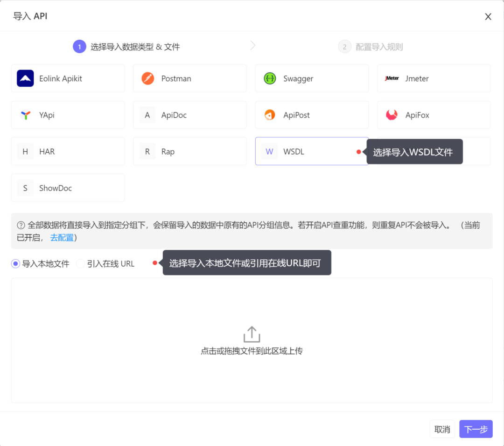Choose the Jmeter import type

pyautogui.click(x=434, y=78)
